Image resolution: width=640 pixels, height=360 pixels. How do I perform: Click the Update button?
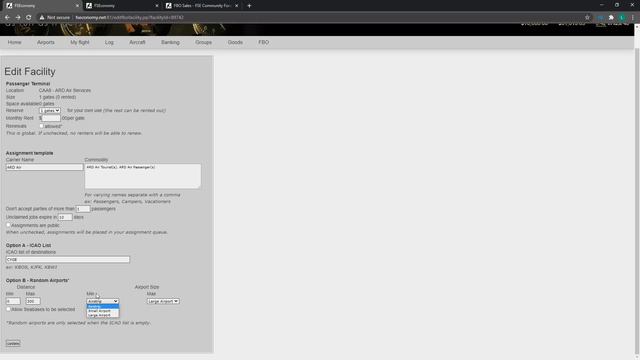tap(13, 343)
